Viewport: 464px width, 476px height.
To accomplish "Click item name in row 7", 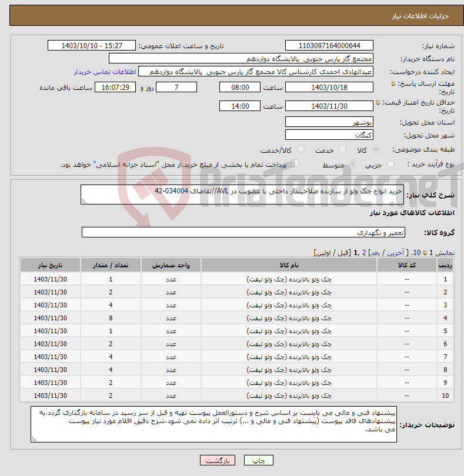I will (289, 357).
